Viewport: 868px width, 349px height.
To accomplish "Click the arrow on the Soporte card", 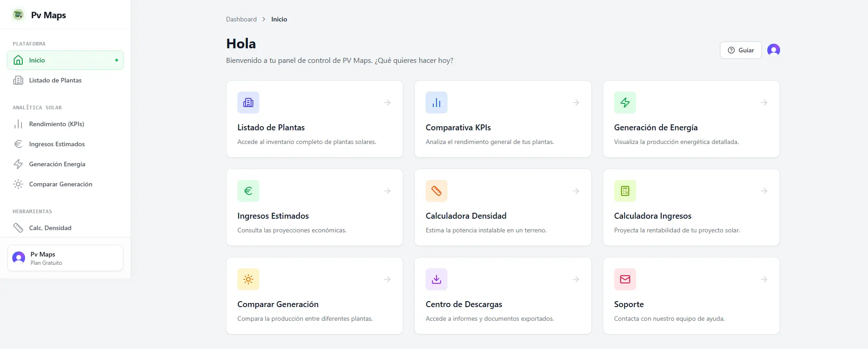I will click(764, 279).
